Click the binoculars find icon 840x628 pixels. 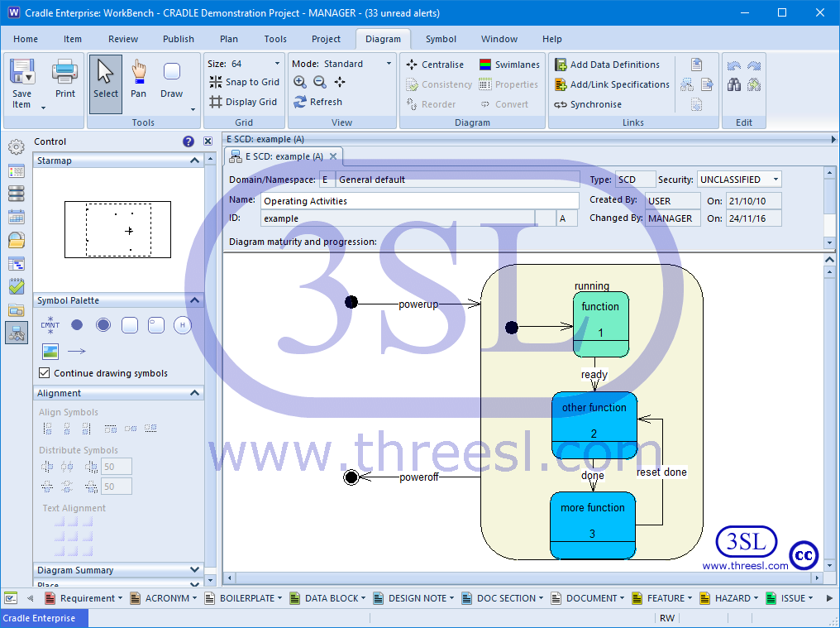pyautogui.click(x=734, y=84)
